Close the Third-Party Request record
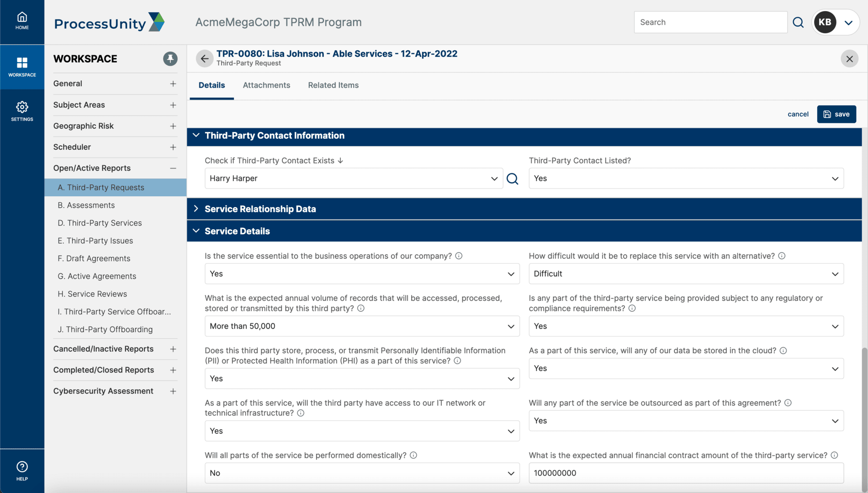Image resolution: width=868 pixels, height=493 pixels. pos(849,59)
